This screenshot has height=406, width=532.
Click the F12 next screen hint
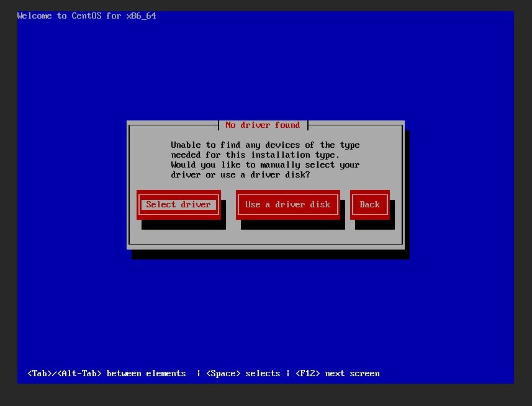click(x=338, y=374)
